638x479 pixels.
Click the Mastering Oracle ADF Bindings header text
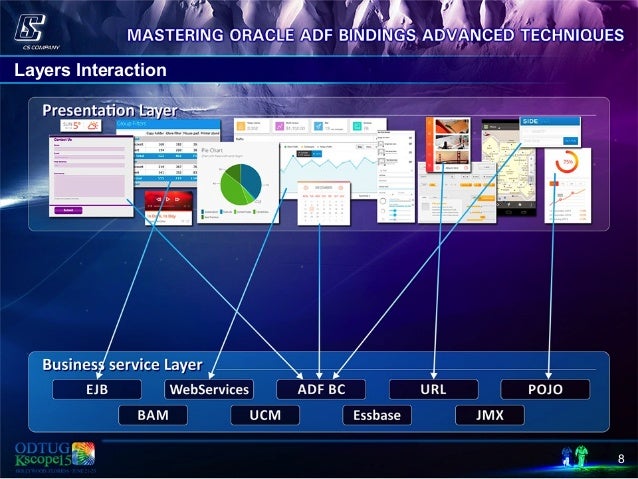(376, 35)
